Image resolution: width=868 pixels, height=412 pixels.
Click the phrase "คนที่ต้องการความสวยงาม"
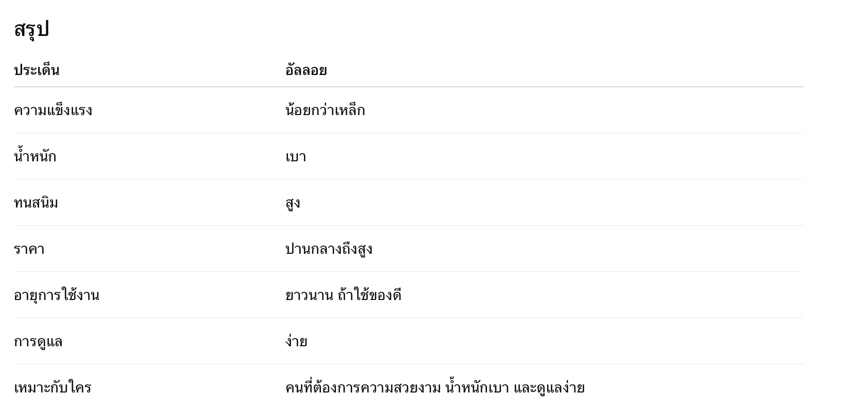[363, 387]
